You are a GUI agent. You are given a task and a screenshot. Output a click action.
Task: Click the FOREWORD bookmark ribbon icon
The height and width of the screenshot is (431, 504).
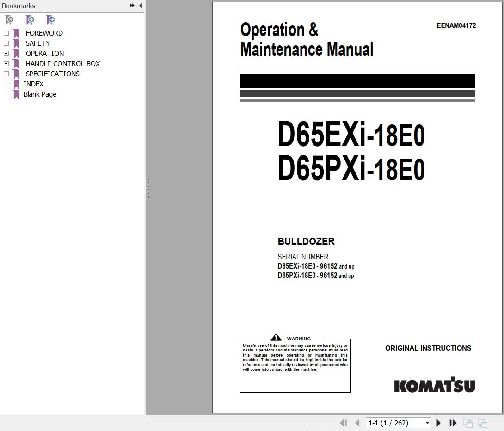tap(16, 33)
